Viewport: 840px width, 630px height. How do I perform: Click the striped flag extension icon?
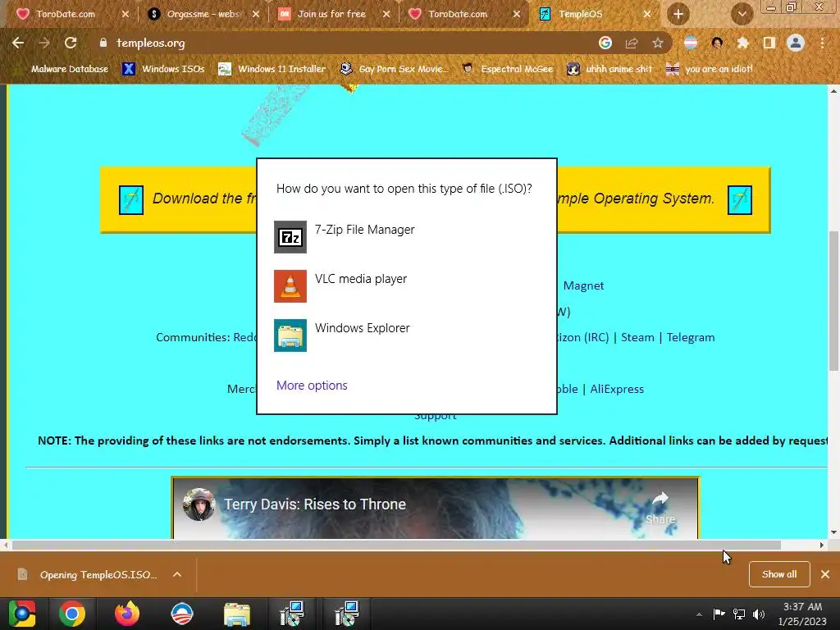click(691, 43)
